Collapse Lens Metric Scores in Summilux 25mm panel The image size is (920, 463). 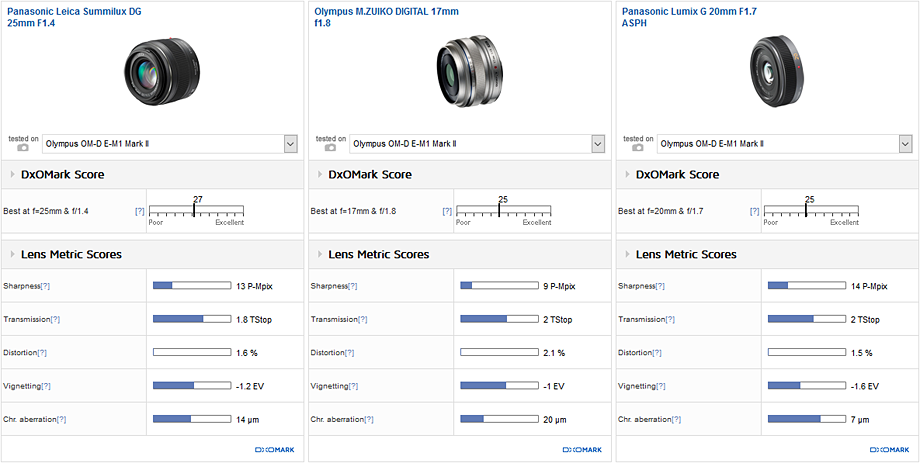(x=13, y=255)
